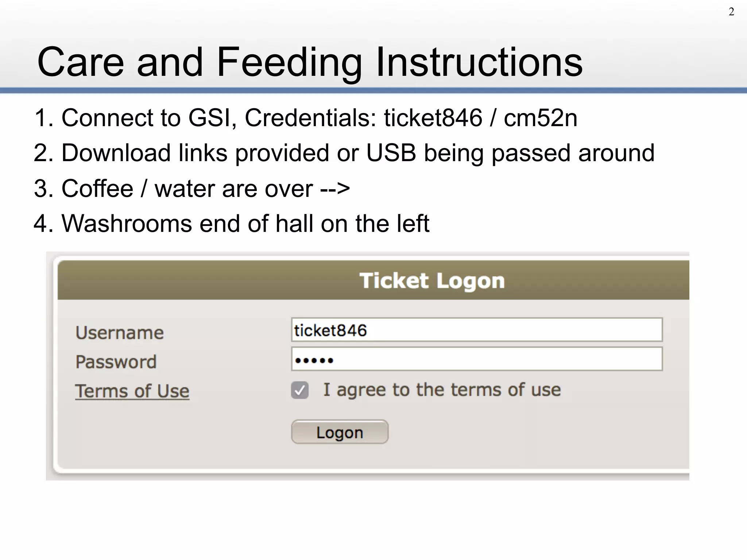Select the Care and Feeding Instructions title
Image resolution: width=747 pixels, height=560 pixels.
pyautogui.click(x=310, y=62)
